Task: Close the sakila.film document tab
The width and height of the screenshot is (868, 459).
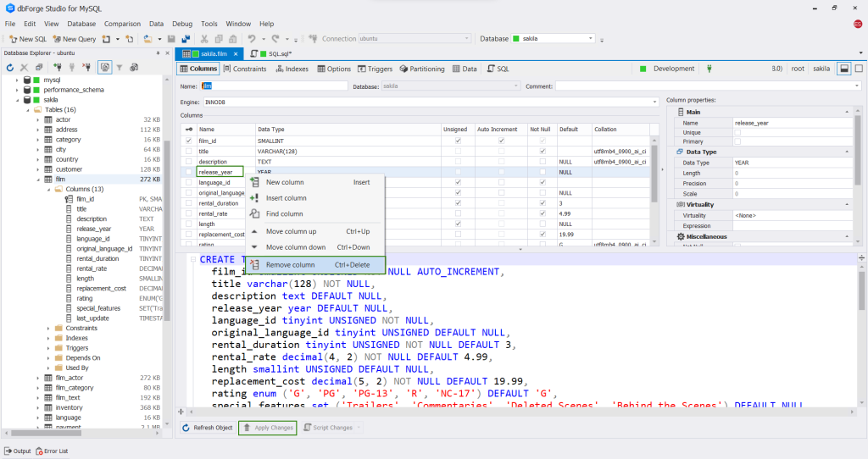Action: coord(236,53)
